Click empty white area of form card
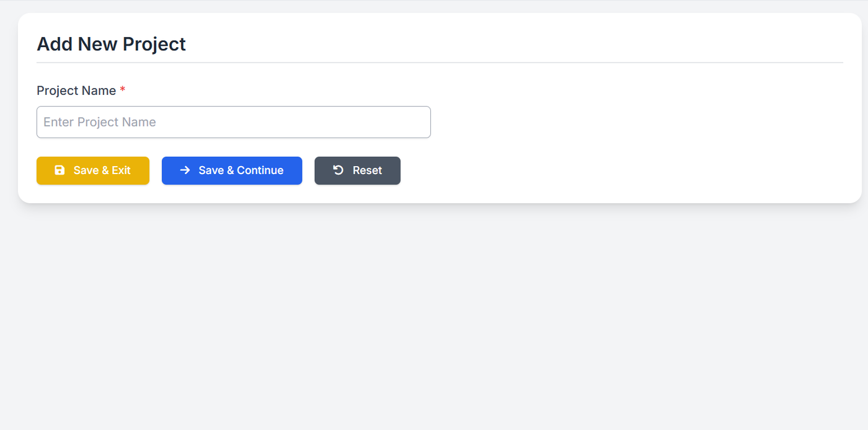Screen dimensions: 868x430 pos(620,136)
